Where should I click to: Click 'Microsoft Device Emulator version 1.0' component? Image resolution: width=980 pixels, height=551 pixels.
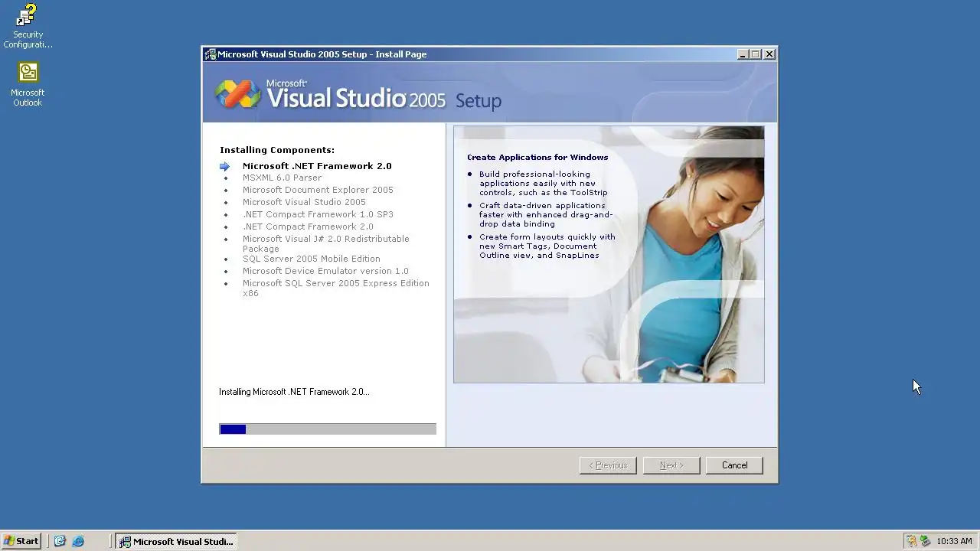[325, 271]
